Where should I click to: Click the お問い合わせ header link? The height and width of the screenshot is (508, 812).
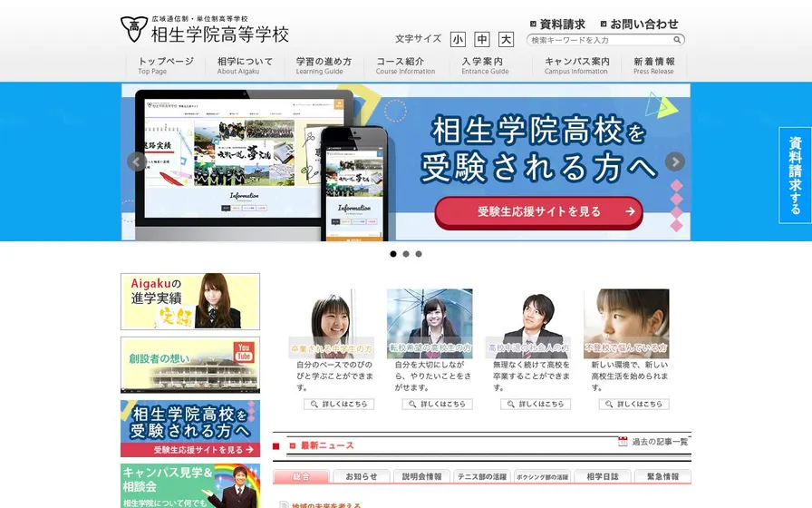click(644, 24)
